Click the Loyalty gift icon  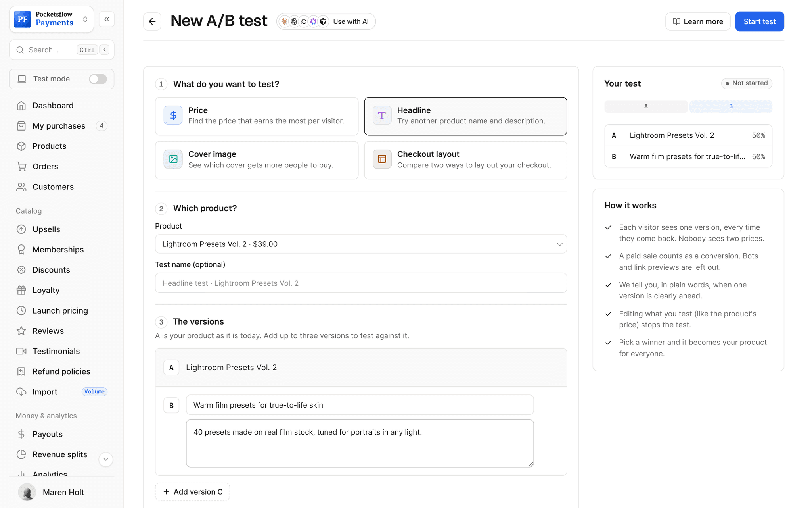coord(21,290)
